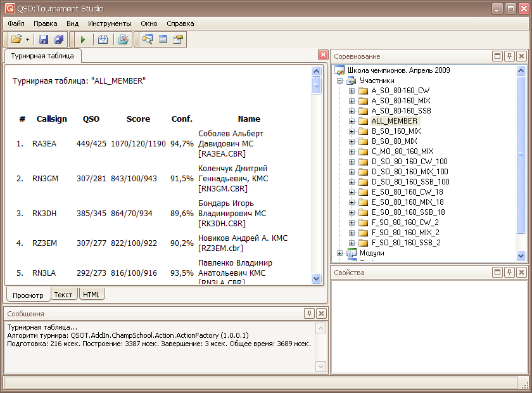Toggle pin on the Свойства panel
This screenshot has height=393, width=532.
point(509,273)
